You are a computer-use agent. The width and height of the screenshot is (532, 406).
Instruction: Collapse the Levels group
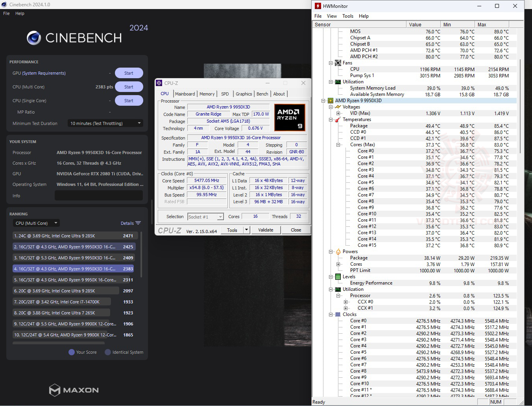(331, 277)
